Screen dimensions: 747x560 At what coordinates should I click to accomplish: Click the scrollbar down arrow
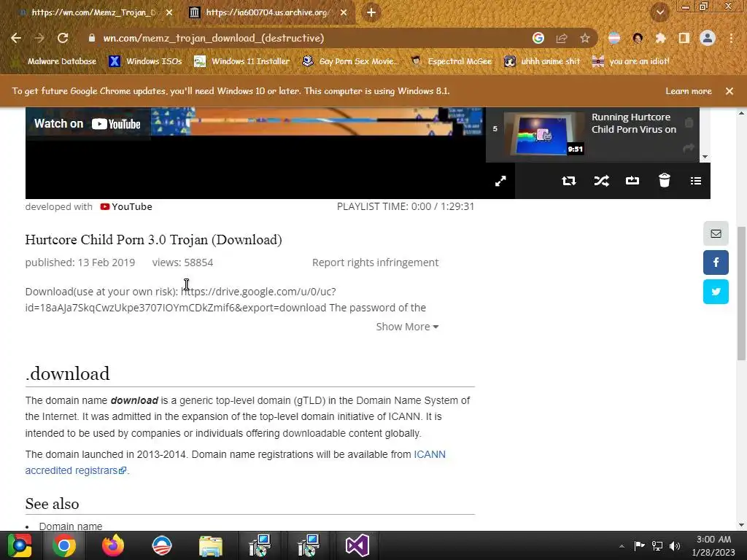pyautogui.click(x=741, y=525)
